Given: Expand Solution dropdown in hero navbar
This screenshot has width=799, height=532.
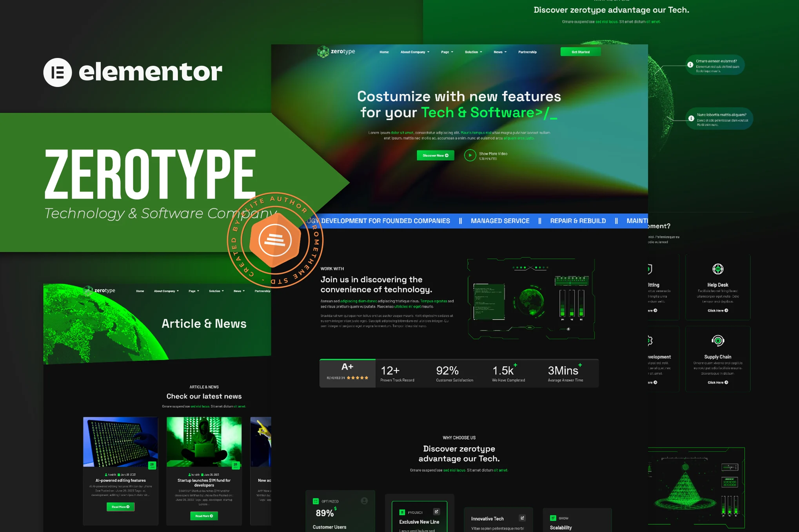Looking at the screenshot, I should click(x=473, y=52).
